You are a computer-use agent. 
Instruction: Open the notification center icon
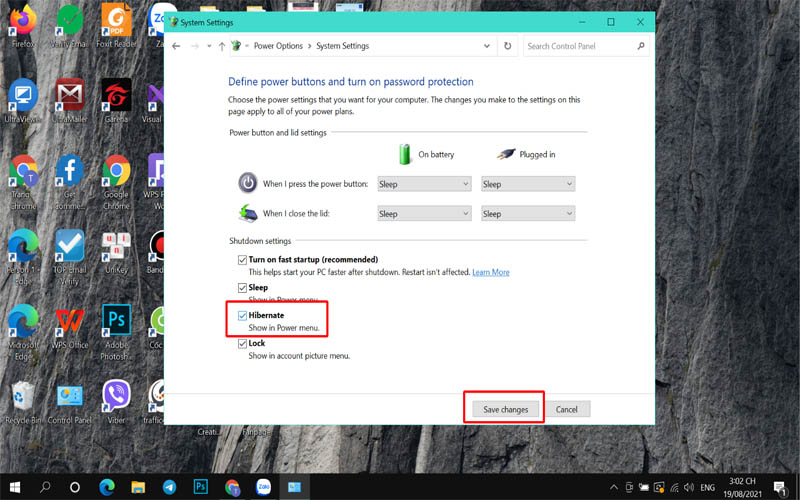(x=780, y=488)
